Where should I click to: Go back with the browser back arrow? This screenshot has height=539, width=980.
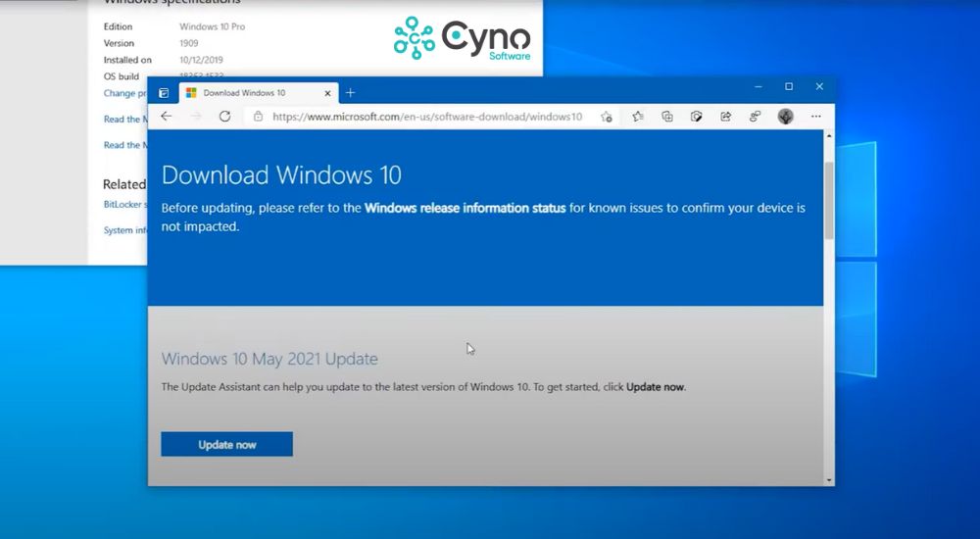[167, 117]
